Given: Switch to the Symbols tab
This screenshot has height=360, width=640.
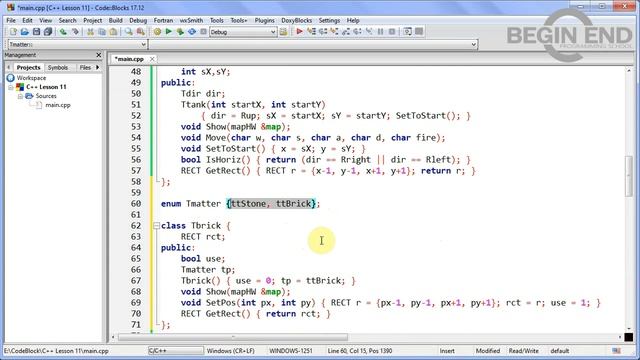Looking at the screenshot, I should point(58,67).
